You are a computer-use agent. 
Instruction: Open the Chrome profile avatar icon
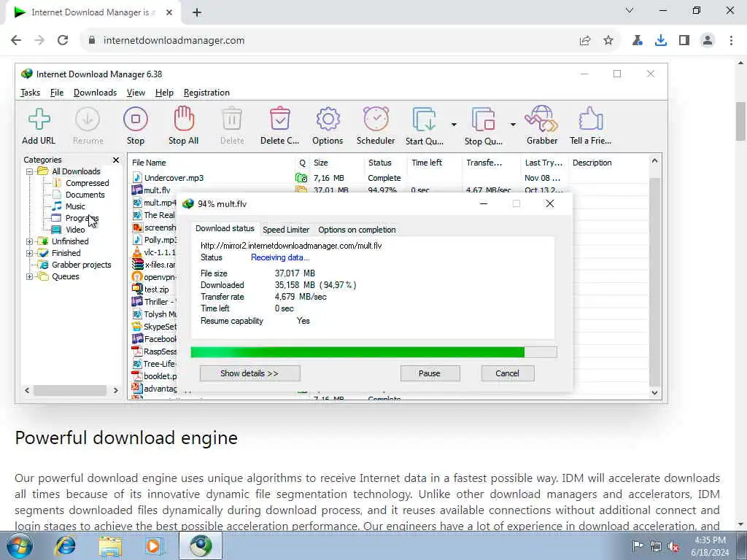(x=708, y=41)
